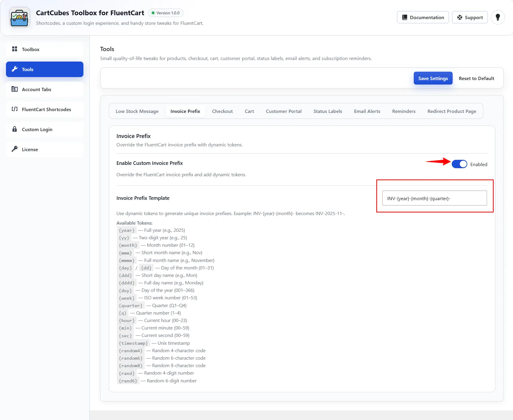
Task: Open the Tools sidebar section
Action: click(x=45, y=69)
